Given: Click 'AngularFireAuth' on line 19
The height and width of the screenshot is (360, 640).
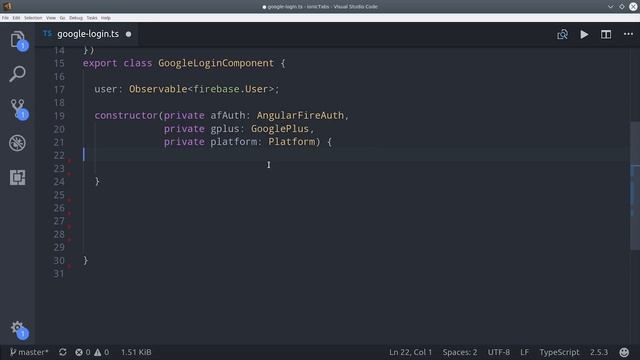Looking at the screenshot, I should click(x=300, y=116).
